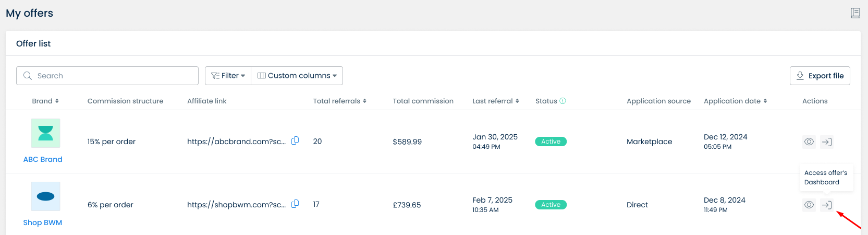View ABC Brand offer details eye icon
Screen dimensions: 868x235
click(x=809, y=142)
